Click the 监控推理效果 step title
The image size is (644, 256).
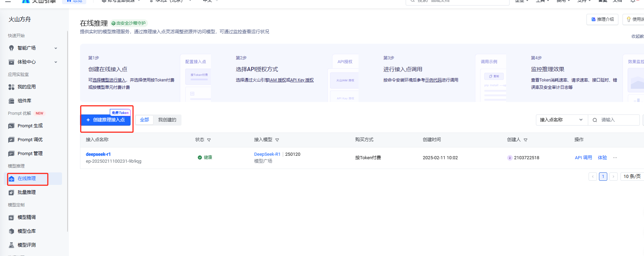click(x=548, y=69)
